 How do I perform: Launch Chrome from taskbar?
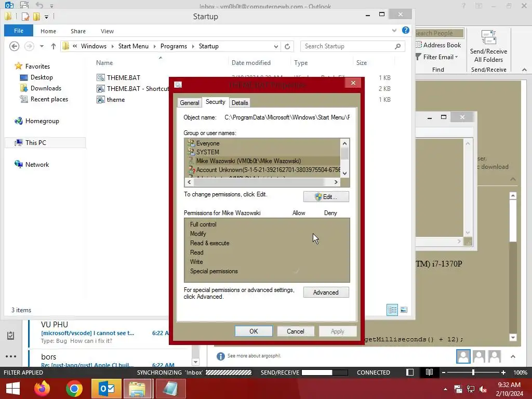coord(74,389)
